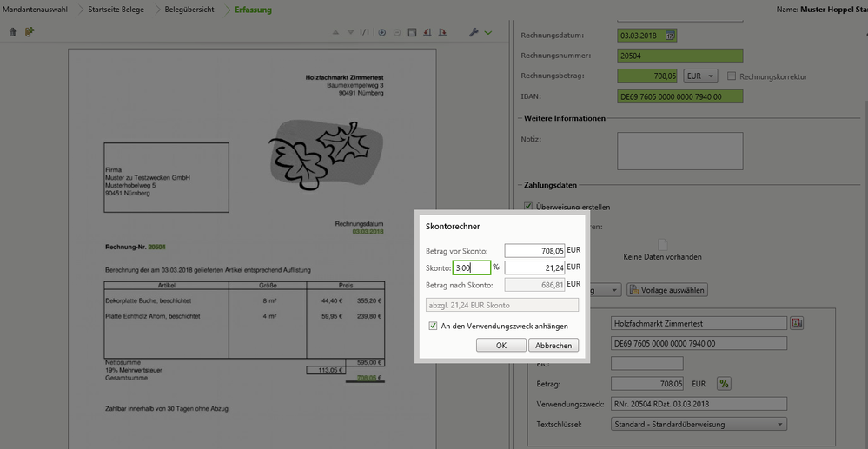The height and width of the screenshot is (449, 868).
Task: Click the Skonto percentage field 3,00
Action: [472, 267]
